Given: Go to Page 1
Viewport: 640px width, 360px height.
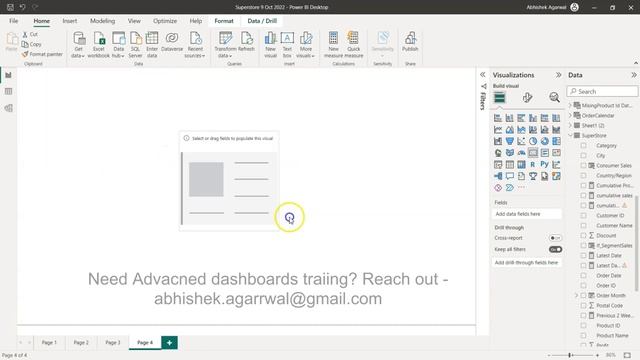Looking at the screenshot, I should [49, 342].
